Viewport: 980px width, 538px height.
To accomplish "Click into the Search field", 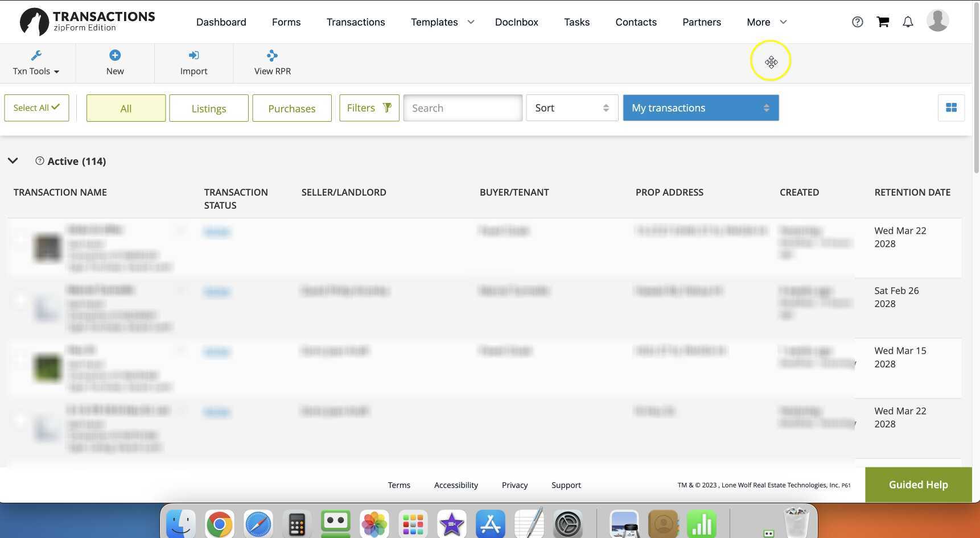I will (x=462, y=108).
